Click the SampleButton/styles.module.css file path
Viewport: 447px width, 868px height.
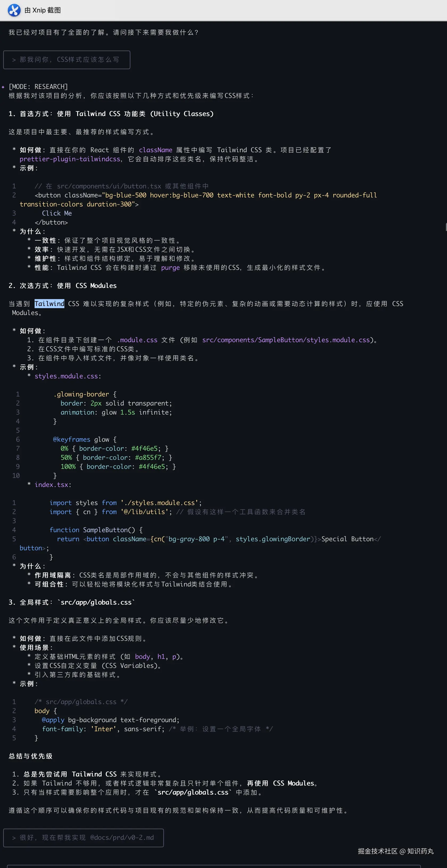[x=286, y=340]
